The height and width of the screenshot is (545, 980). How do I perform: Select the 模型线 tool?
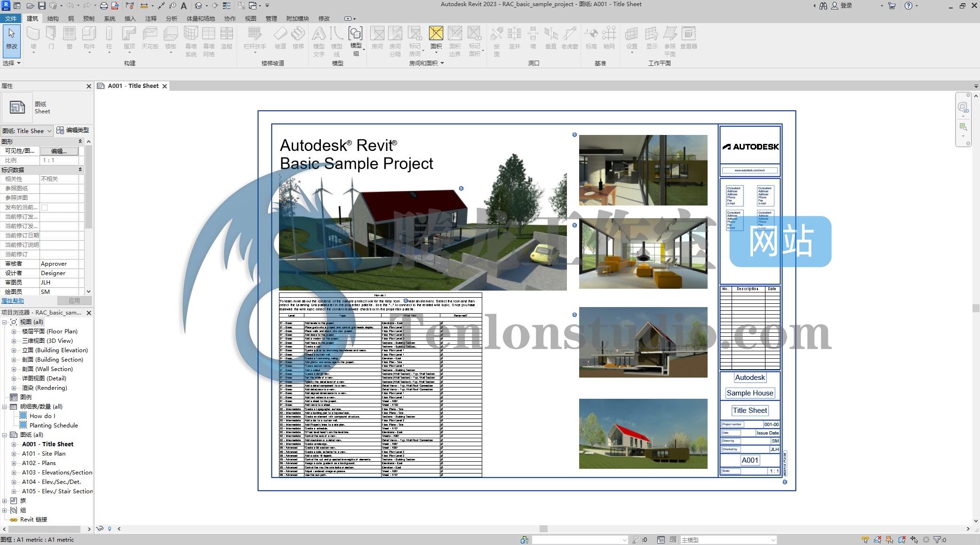pyautogui.click(x=337, y=41)
